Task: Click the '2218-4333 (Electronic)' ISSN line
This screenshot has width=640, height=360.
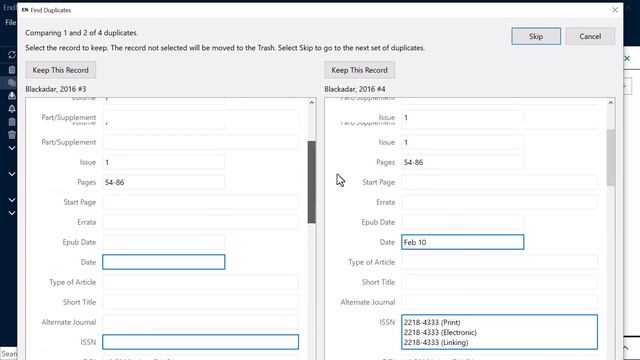Action: [440, 332]
